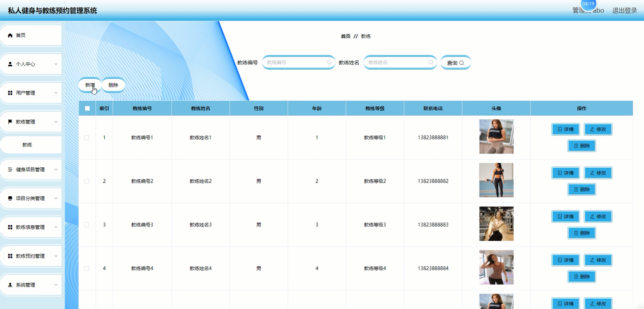Click the grid icon beside 用户管理
The width and height of the screenshot is (644, 309).
(10, 93)
